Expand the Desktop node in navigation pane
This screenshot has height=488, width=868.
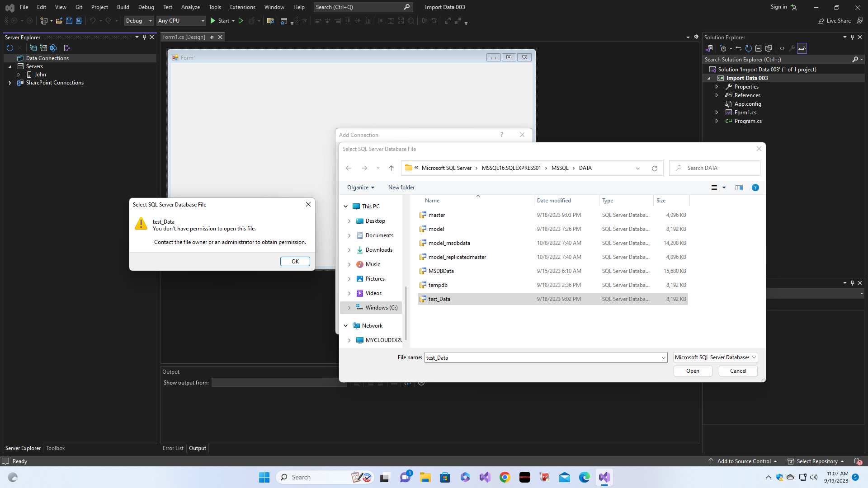[349, 221]
